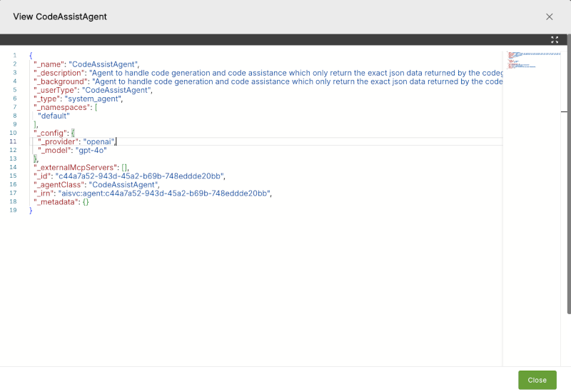Click the "_metadata" empty braces
The height and width of the screenshot is (392, 571).
[86, 202]
